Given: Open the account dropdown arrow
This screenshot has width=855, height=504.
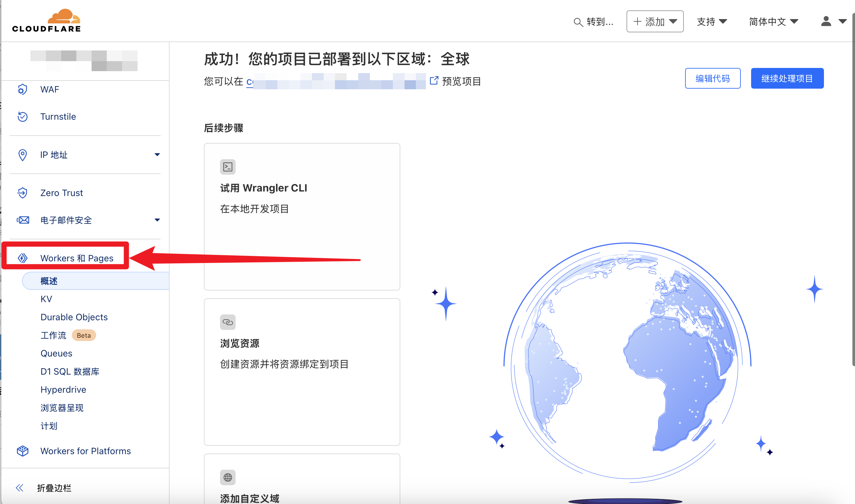Looking at the screenshot, I should click(842, 21).
